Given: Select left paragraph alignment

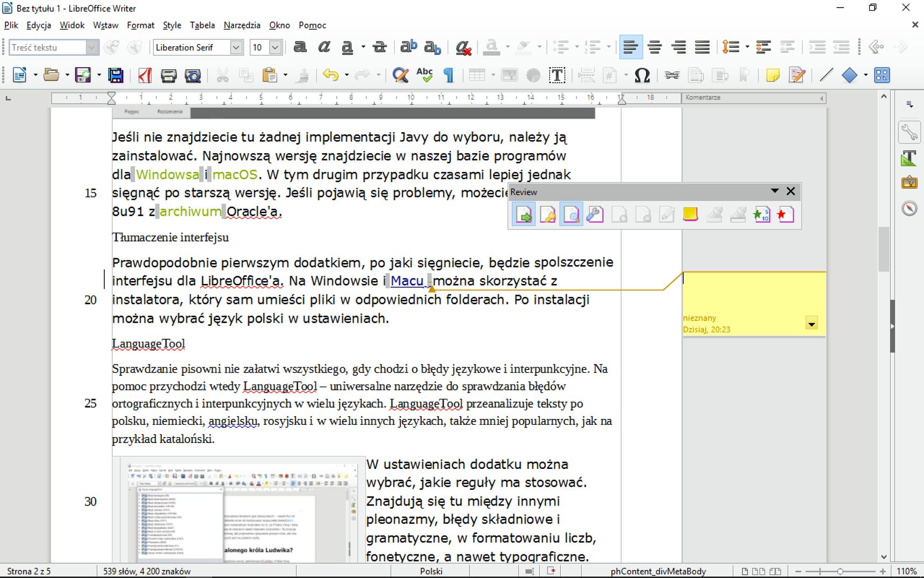Looking at the screenshot, I should coord(631,47).
